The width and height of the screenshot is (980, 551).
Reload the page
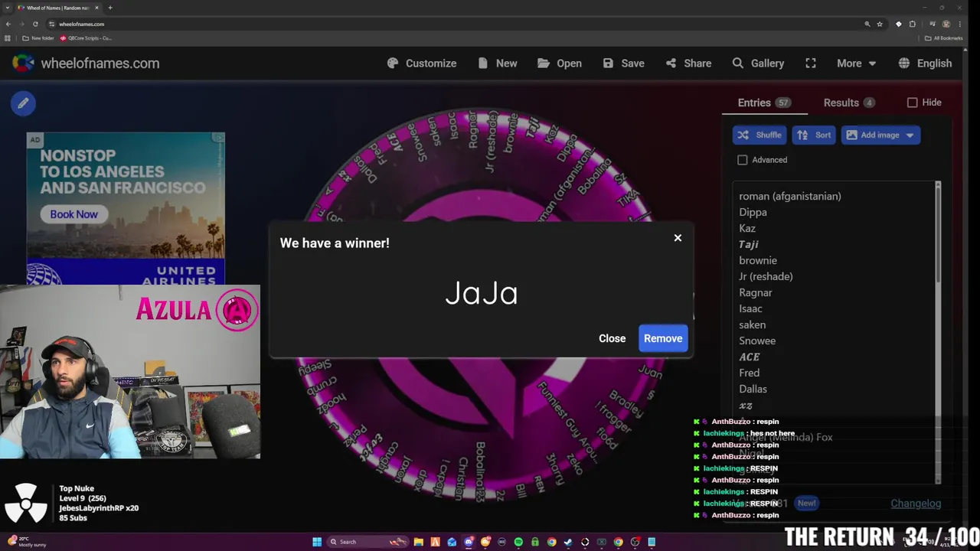[34, 24]
